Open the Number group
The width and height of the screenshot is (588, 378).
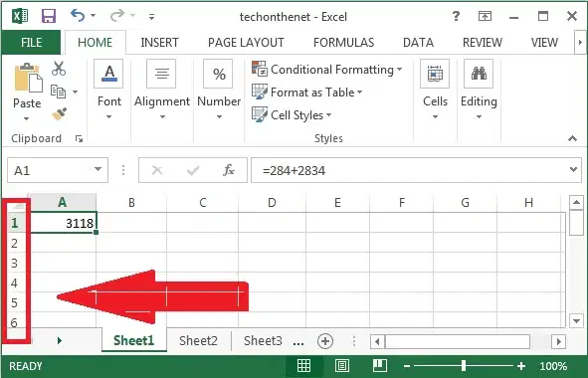[219, 90]
